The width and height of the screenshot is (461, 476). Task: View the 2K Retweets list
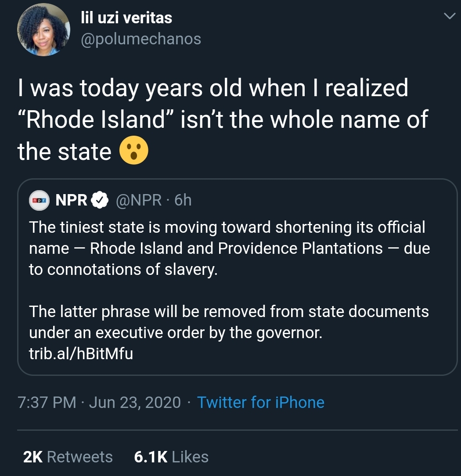[68, 457]
